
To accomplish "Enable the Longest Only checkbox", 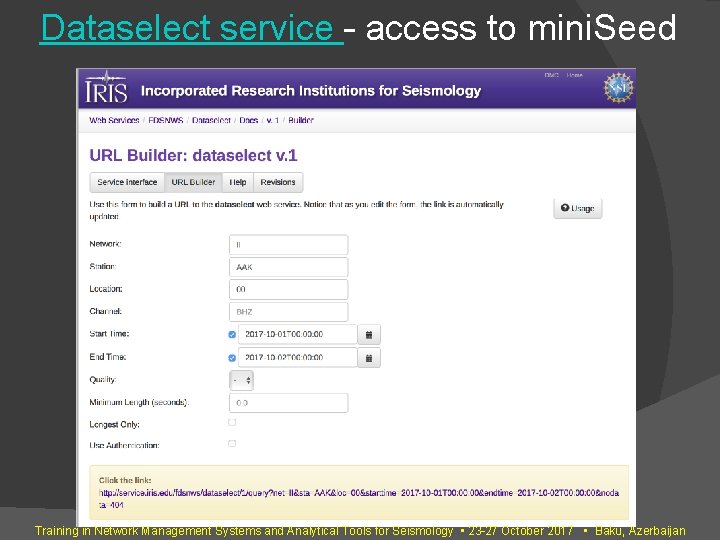I will 232,422.
